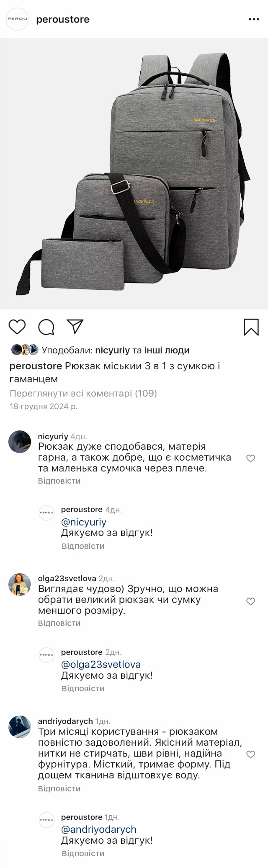Like andriyodarych's comment
The height and width of the screenshot is (868, 268).
pyautogui.click(x=250, y=755)
